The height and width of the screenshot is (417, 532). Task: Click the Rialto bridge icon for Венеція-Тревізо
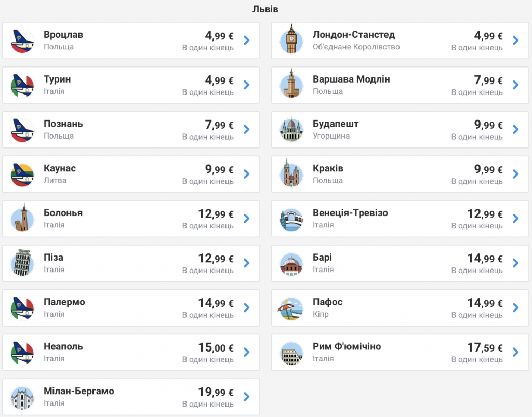pyautogui.click(x=291, y=219)
